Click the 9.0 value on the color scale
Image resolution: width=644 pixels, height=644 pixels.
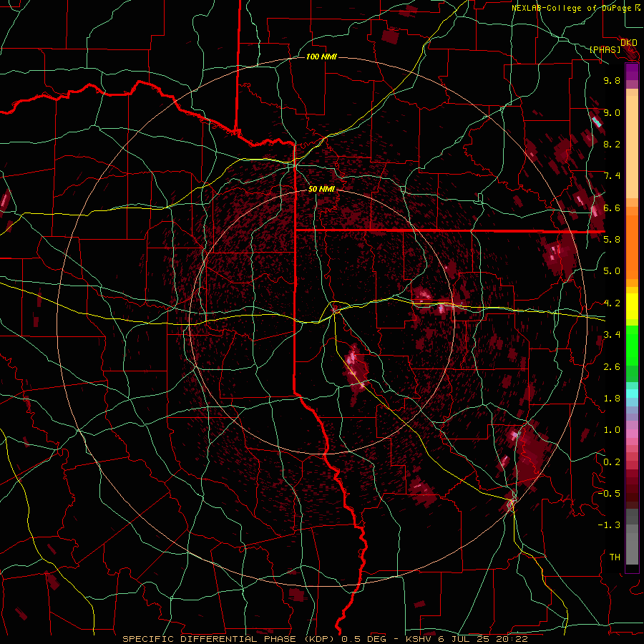(612, 112)
